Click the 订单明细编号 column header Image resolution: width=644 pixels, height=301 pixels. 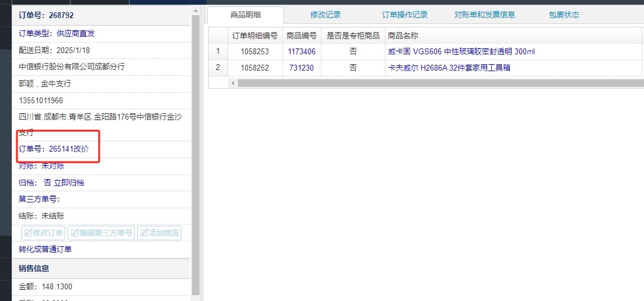[255, 36]
